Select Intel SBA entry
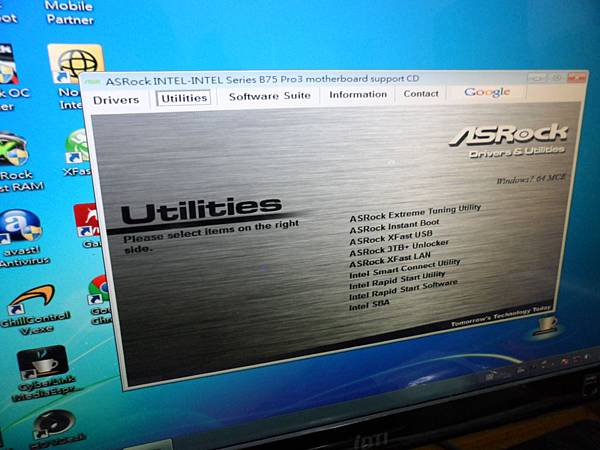600x450 pixels. 369,305
